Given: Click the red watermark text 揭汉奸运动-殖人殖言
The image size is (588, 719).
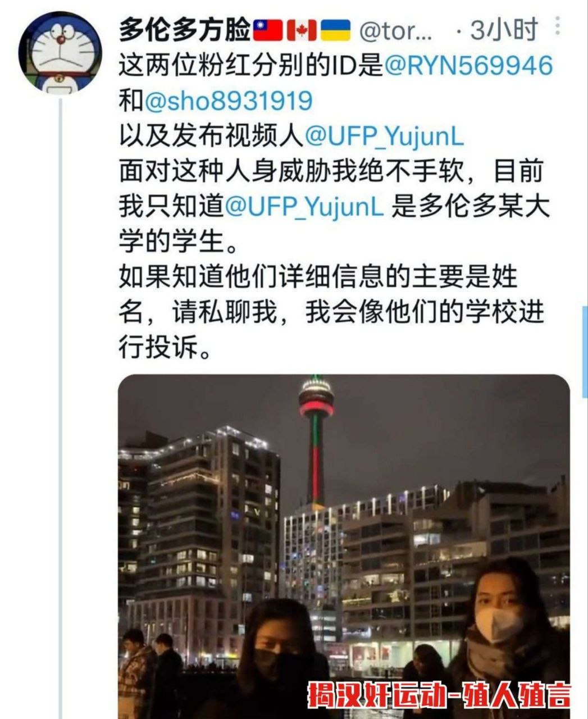Looking at the screenshot, I should tap(439, 696).
